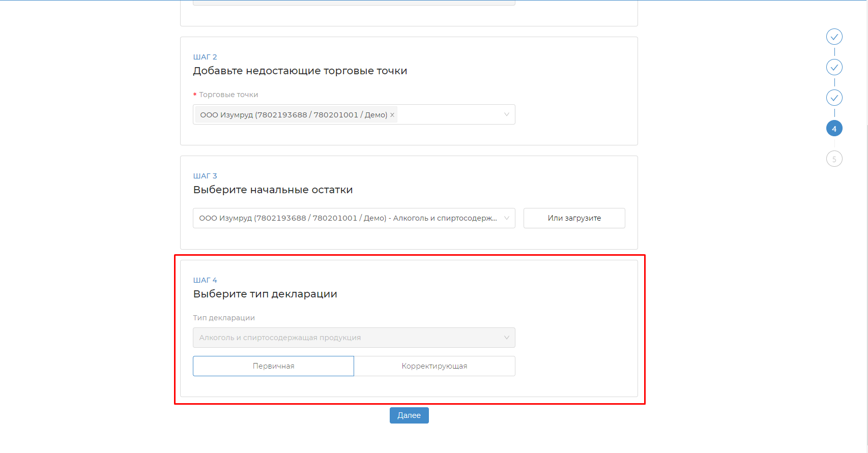
Task: Select Корректирующая declaration option
Action: pos(434,366)
